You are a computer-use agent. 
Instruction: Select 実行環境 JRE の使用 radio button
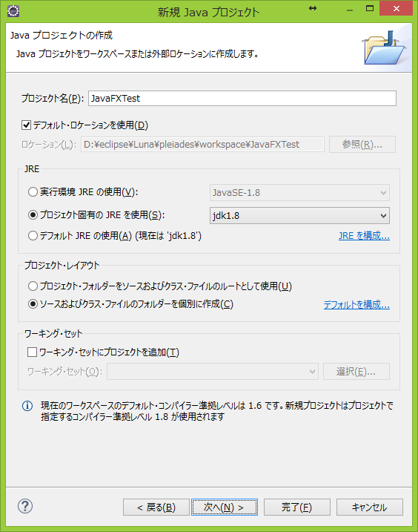tap(33, 192)
